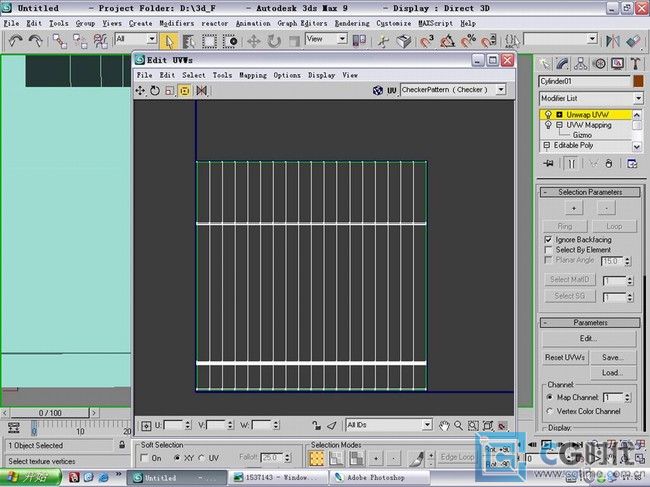Select Map Channel radio button
Image resolution: width=650 pixels, height=487 pixels.
pyautogui.click(x=550, y=397)
